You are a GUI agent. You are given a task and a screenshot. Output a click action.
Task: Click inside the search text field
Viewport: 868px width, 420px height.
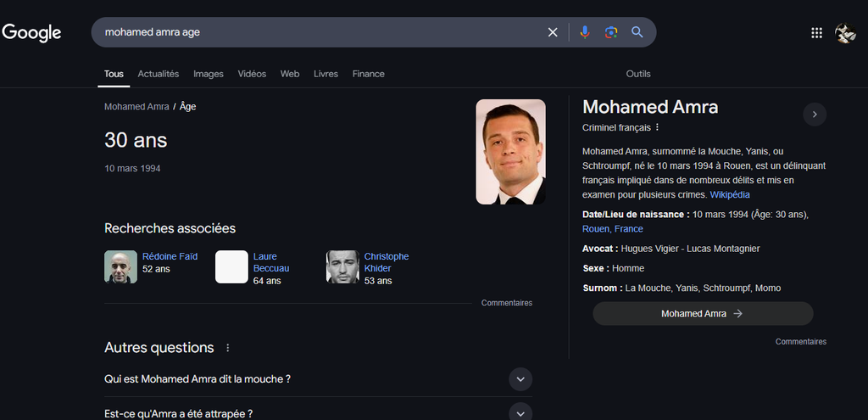pos(322,32)
